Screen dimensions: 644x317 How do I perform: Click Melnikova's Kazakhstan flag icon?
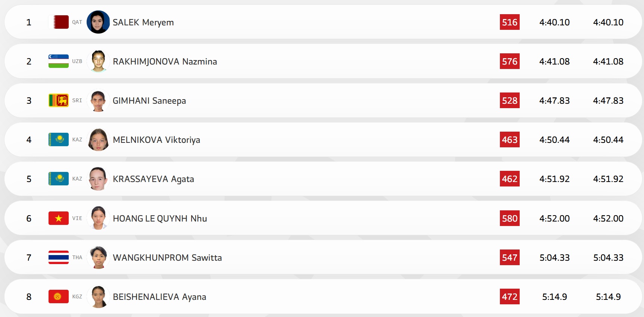[59, 139]
